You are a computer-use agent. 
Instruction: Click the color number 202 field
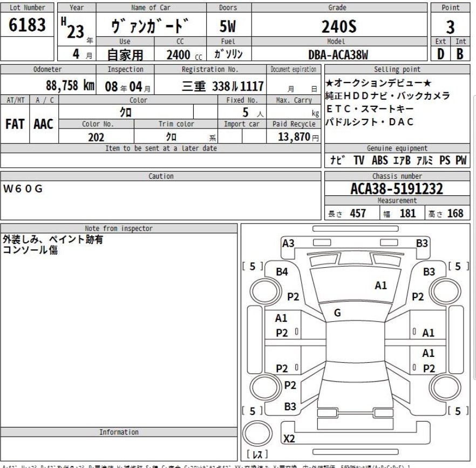point(96,137)
